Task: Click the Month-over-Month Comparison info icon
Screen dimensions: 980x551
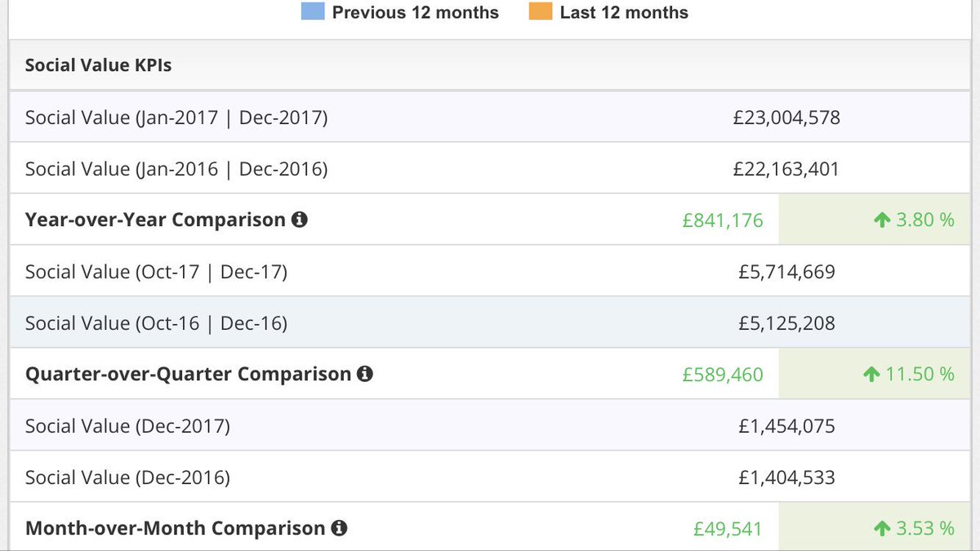Action: coord(339,528)
